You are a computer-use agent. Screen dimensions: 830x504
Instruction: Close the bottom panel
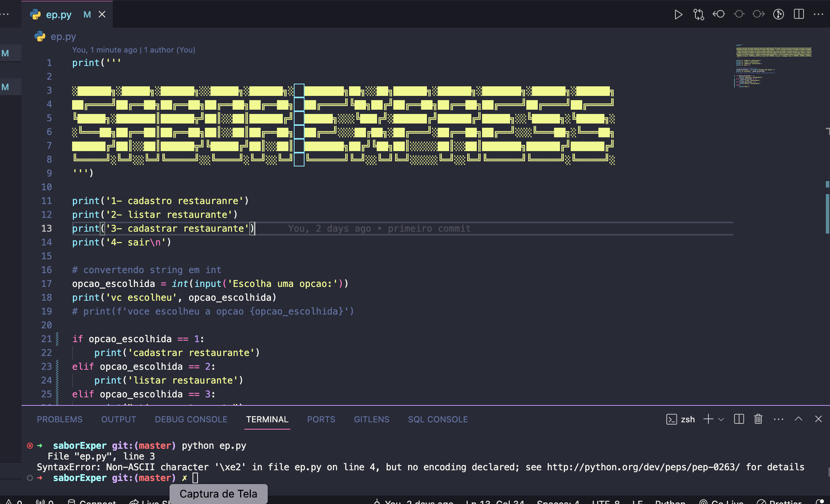tap(818, 419)
